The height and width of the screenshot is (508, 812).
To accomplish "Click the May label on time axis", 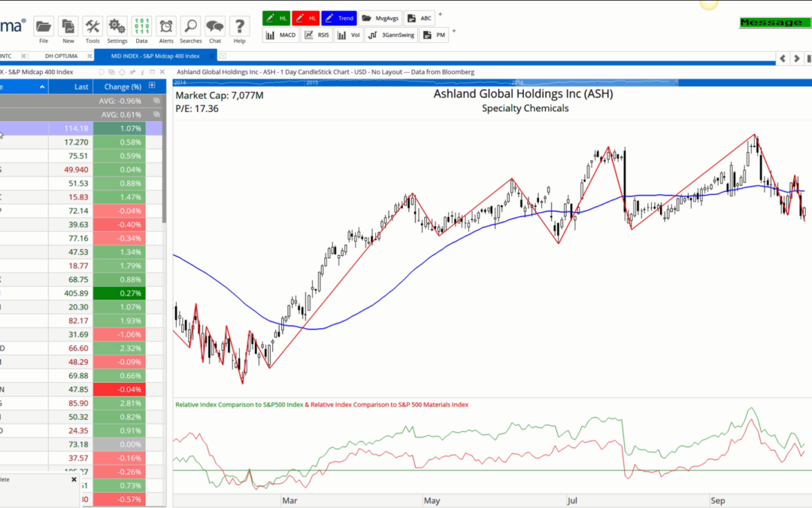I will tap(432, 500).
